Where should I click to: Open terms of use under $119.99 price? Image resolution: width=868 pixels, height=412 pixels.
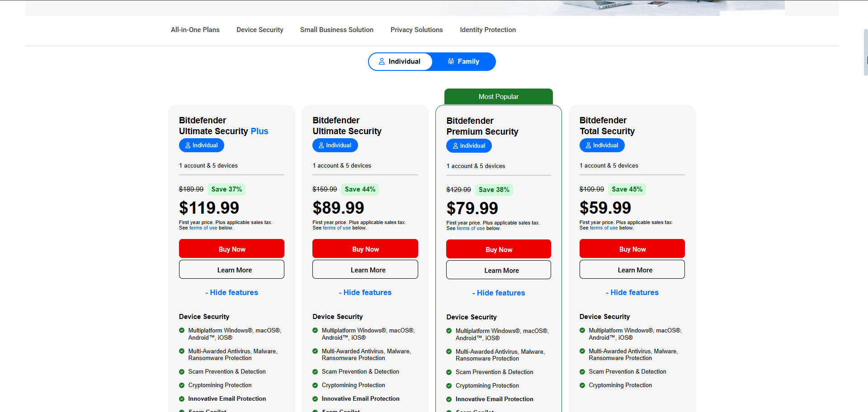pyautogui.click(x=203, y=228)
